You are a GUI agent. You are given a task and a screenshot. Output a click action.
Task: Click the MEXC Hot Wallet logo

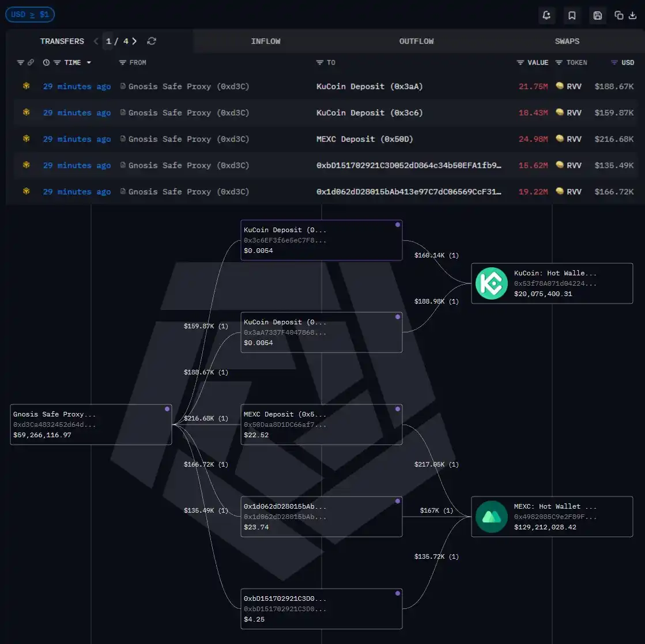click(491, 517)
